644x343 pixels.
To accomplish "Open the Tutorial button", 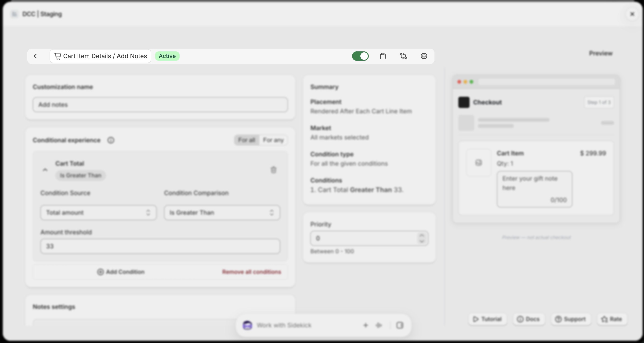I will click(x=487, y=319).
